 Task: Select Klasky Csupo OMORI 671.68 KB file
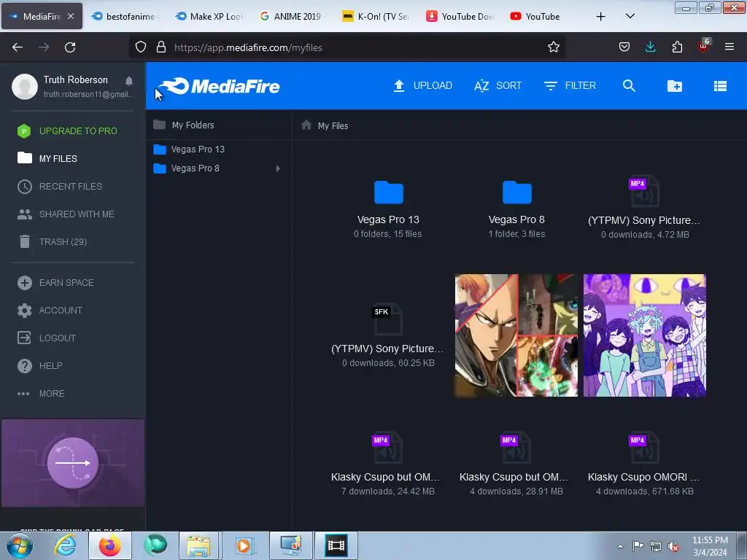[x=645, y=448]
